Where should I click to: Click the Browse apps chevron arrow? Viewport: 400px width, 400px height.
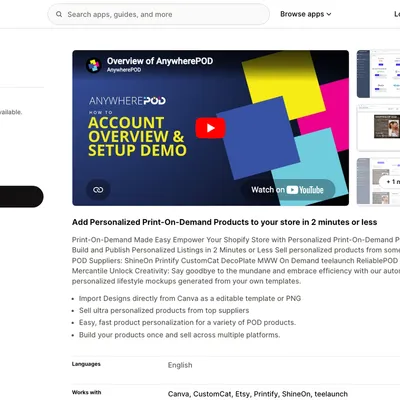[x=329, y=14]
